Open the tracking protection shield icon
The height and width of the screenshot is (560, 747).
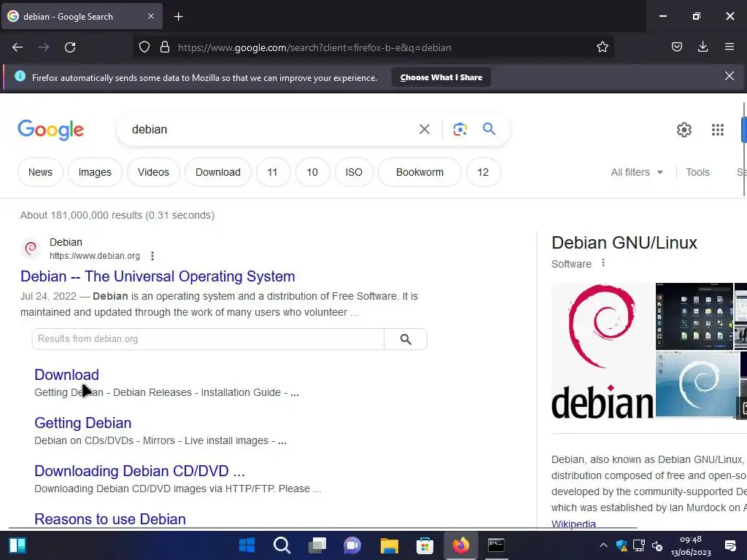[144, 47]
